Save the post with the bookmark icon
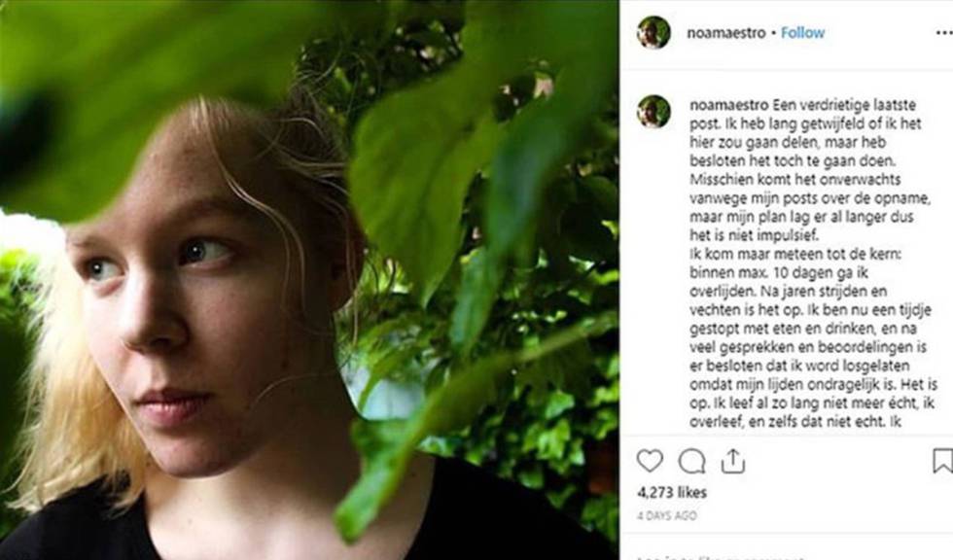The width and height of the screenshot is (953, 560). click(941, 461)
